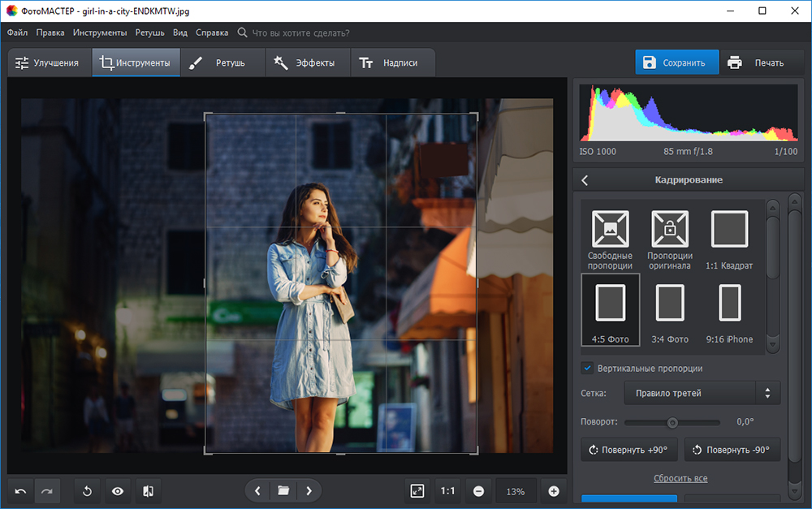Open the folder browse icon
This screenshot has width=812, height=509.
pyautogui.click(x=283, y=491)
